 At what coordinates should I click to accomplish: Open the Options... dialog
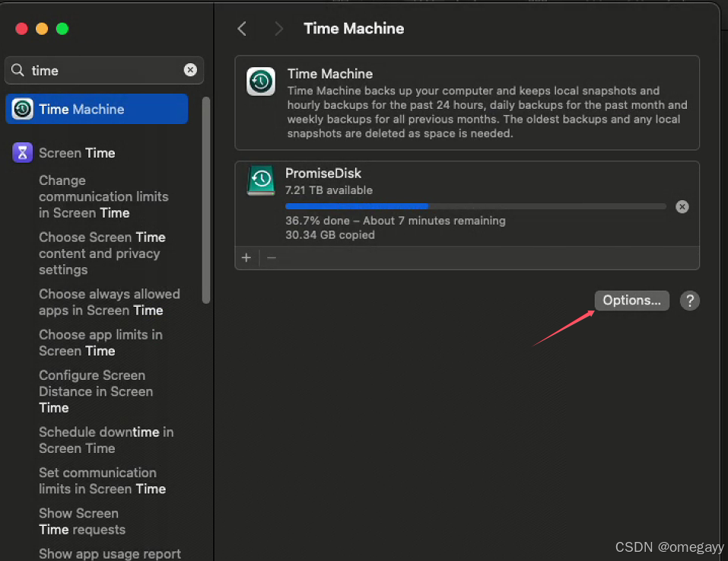pos(632,301)
